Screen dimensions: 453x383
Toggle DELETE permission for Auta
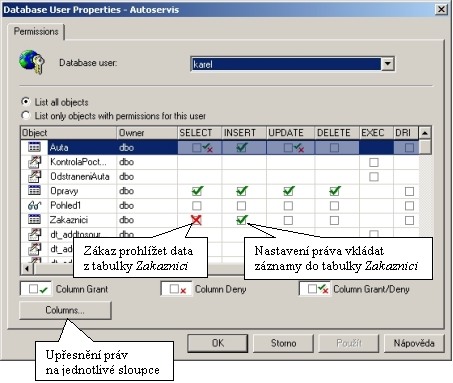(x=334, y=148)
